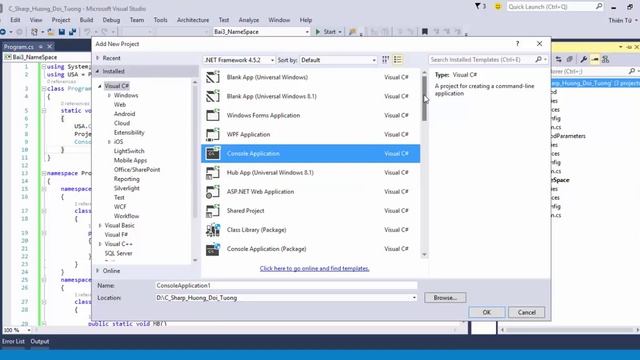Click the go online and find templates link

click(x=314, y=269)
